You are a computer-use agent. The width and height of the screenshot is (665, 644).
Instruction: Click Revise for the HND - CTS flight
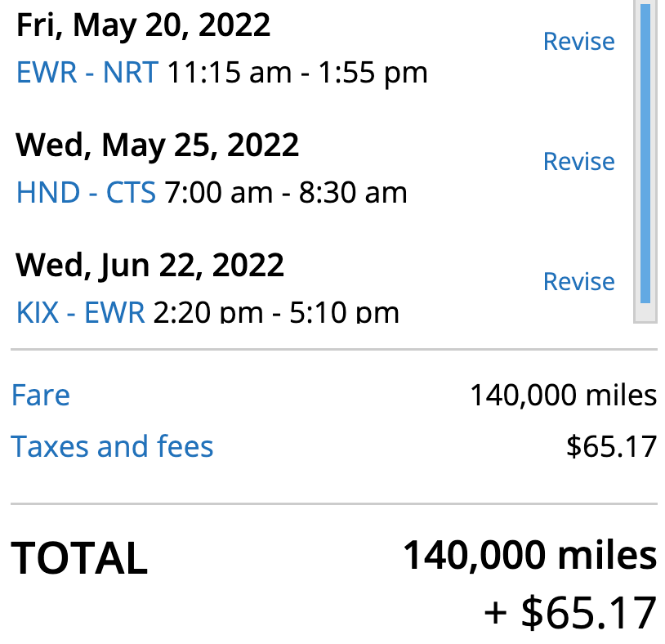(578, 162)
